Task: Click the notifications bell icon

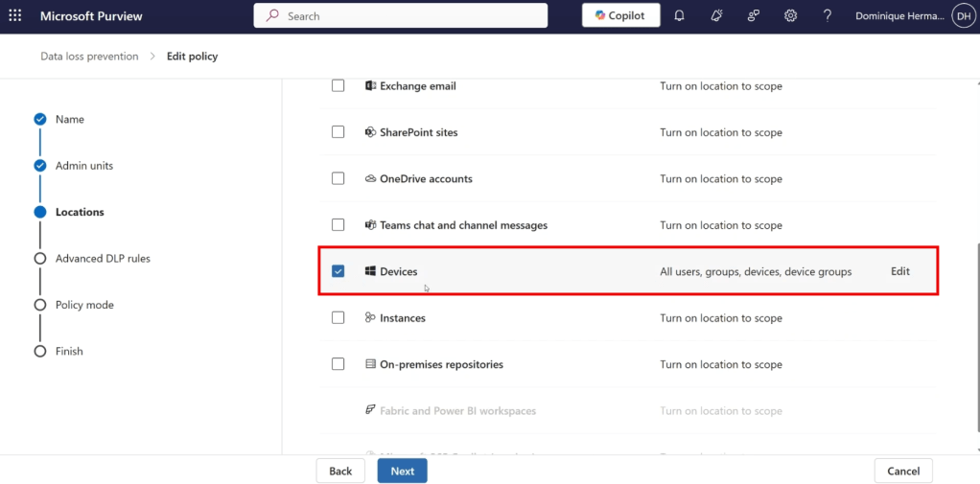Action: (679, 16)
